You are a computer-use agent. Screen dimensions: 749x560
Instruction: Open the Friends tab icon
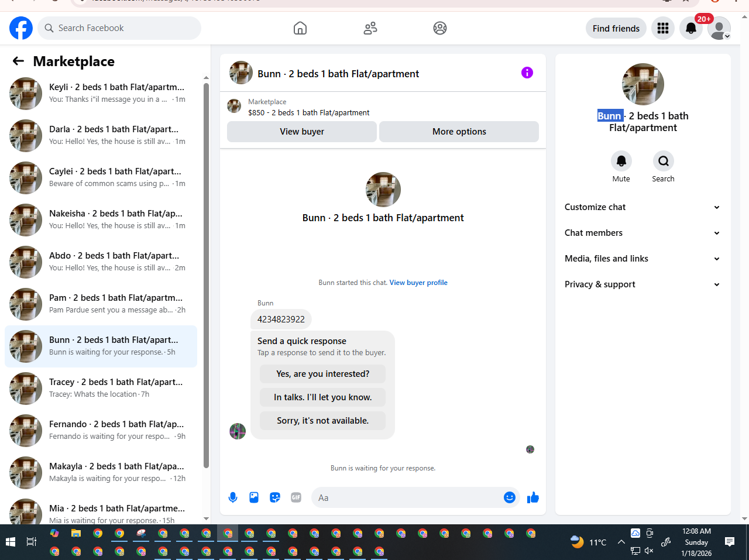coord(370,28)
